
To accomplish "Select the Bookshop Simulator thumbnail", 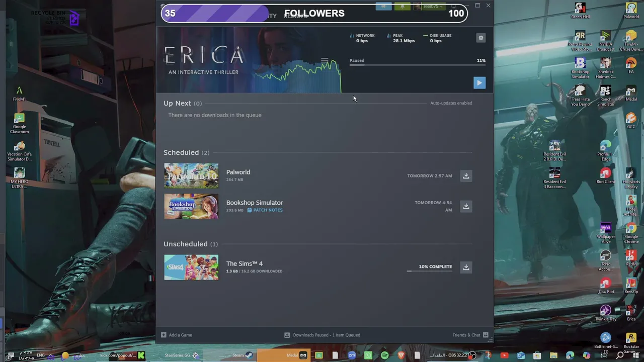I will 191,206.
